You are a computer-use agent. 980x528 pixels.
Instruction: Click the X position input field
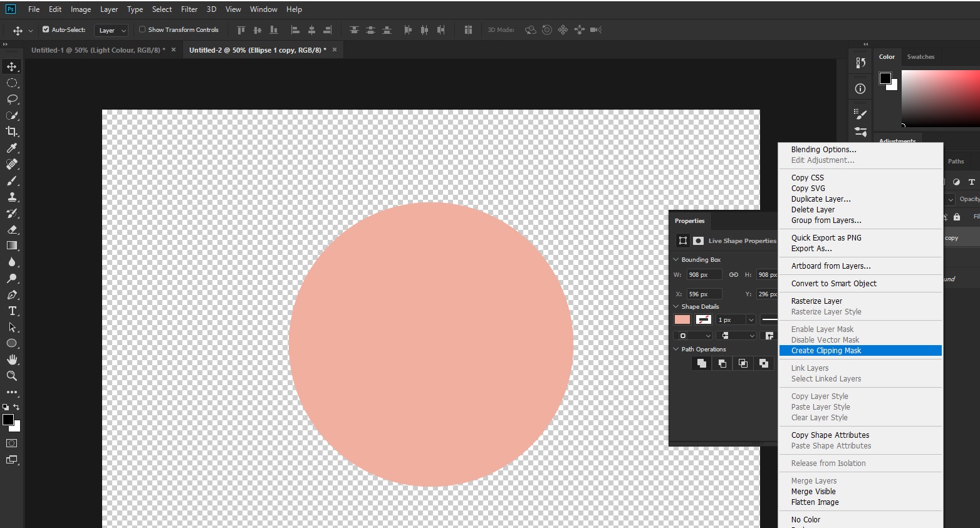point(704,294)
